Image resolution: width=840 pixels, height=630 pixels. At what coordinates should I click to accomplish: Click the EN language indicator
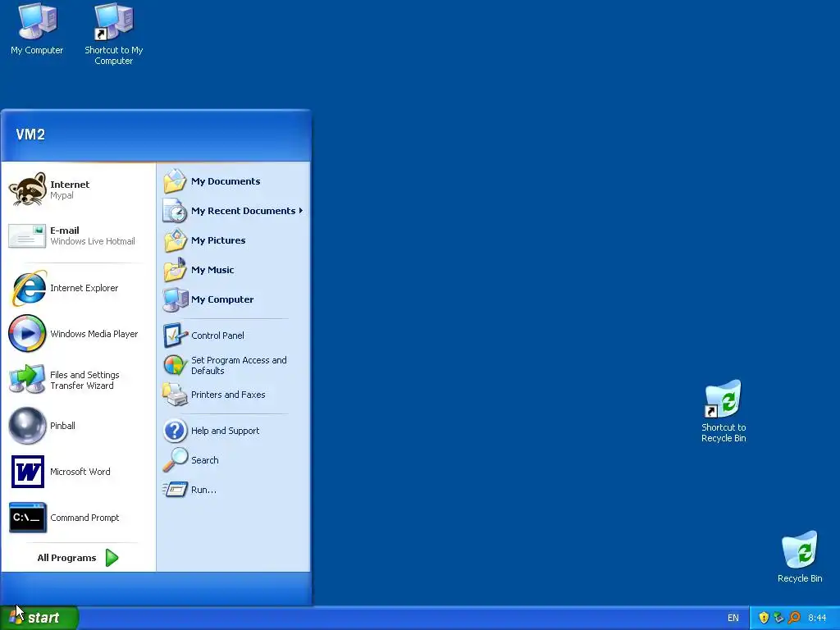pos(733,618)
